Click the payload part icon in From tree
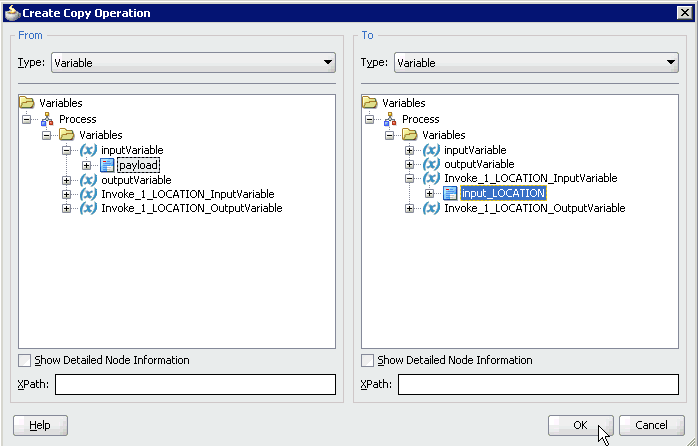 pos(107,165)
